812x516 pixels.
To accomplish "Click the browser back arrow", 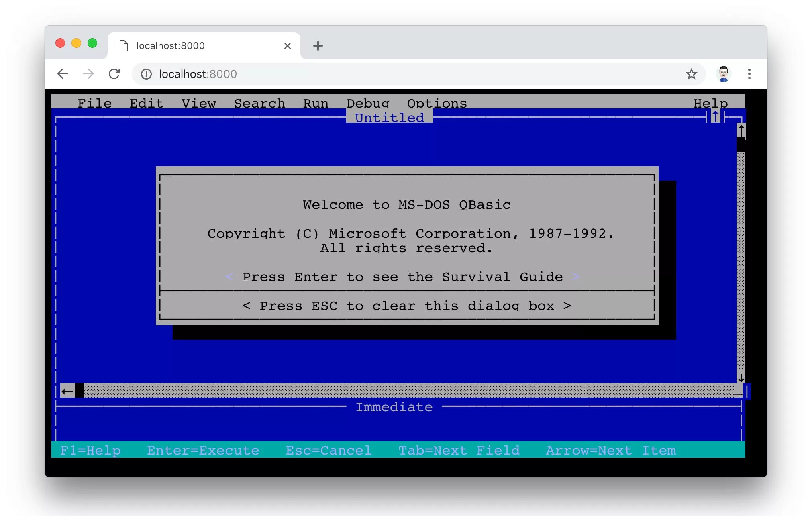I will pos(63,74).
